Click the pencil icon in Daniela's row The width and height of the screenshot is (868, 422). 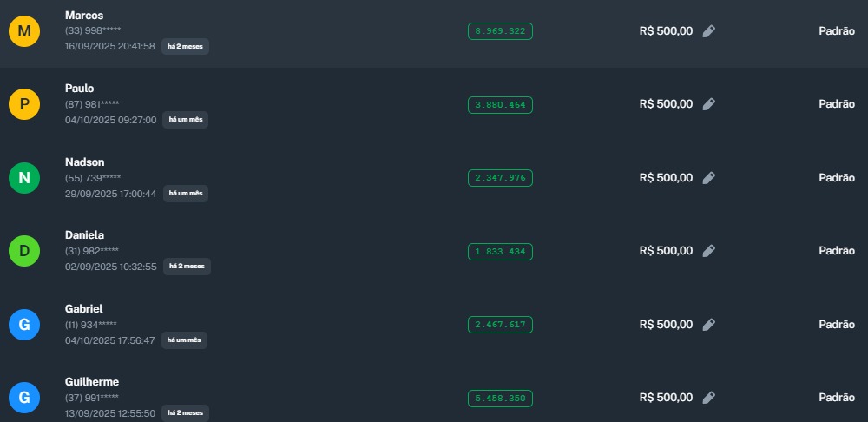(708, 251)
